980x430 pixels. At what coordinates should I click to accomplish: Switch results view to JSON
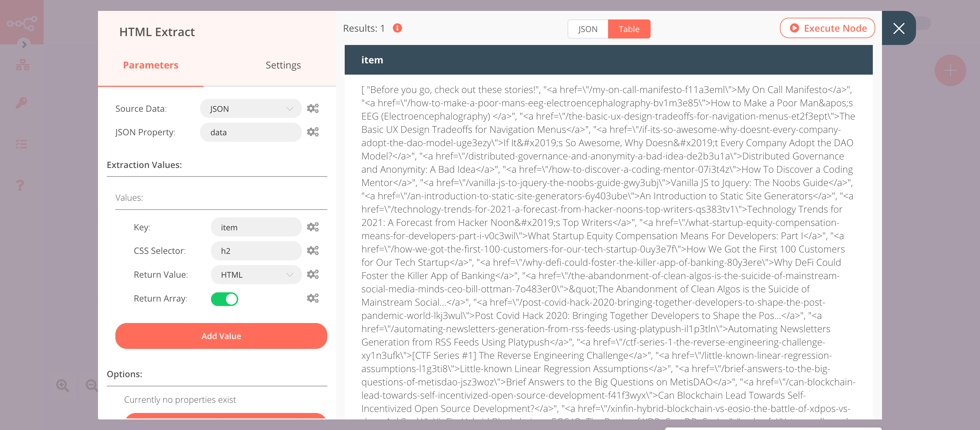coord(587,29)
